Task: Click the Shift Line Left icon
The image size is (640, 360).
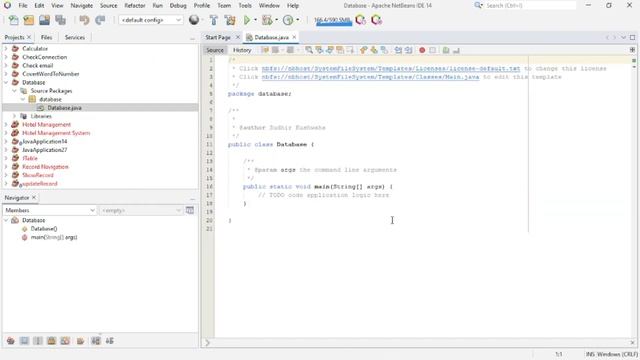Action: pyautogui.click(x=398, y=50)
